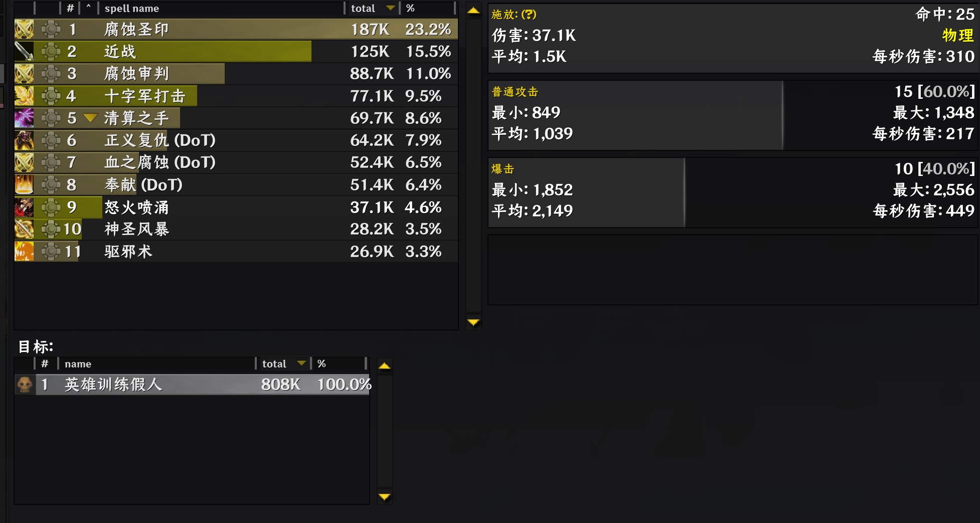The image size is (980, 523).
Task: Click the question mark next to 施放
Action: click(529, 15)
